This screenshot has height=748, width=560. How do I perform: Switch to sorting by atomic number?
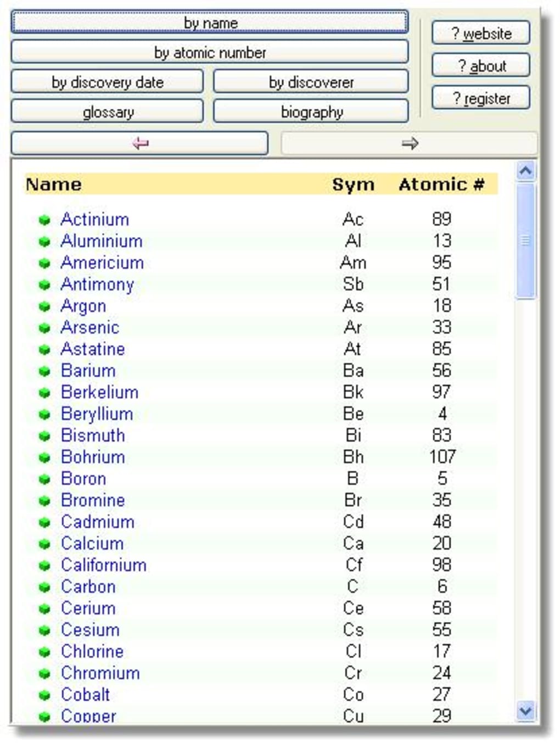click(x=209, y=53)
